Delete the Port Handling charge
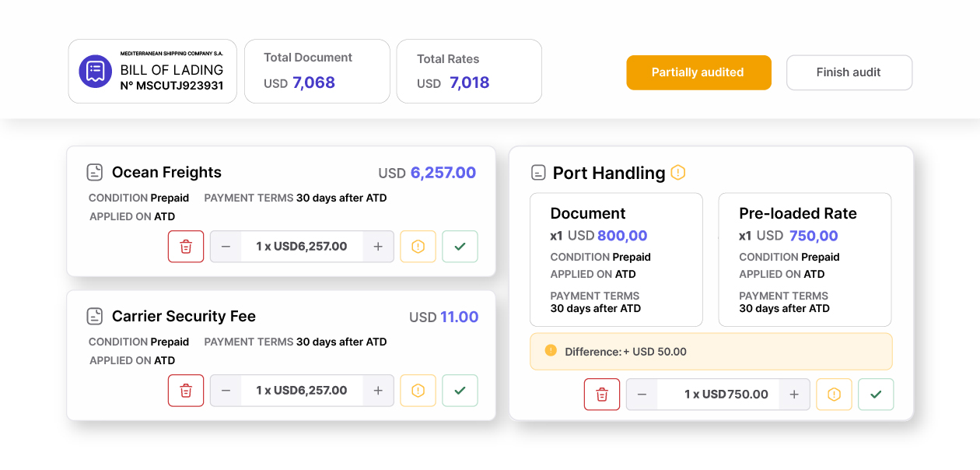The image size is (980, 470). coord(602,395)
